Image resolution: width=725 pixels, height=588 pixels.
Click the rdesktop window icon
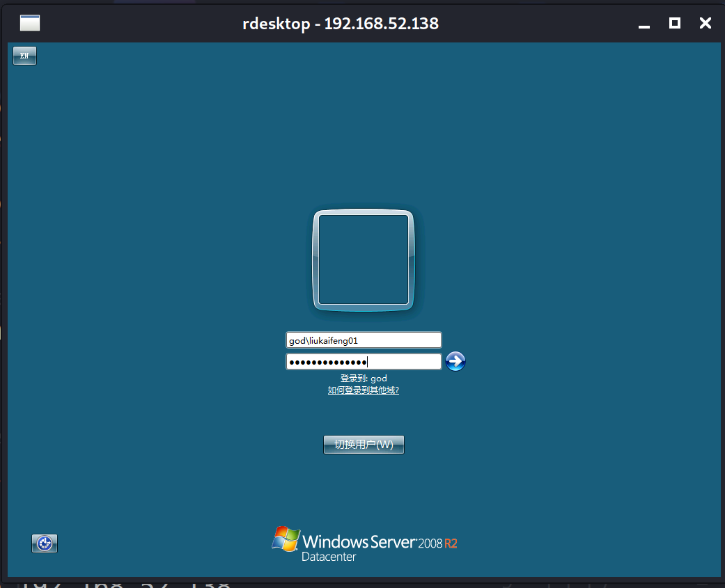tap(29, 22)
